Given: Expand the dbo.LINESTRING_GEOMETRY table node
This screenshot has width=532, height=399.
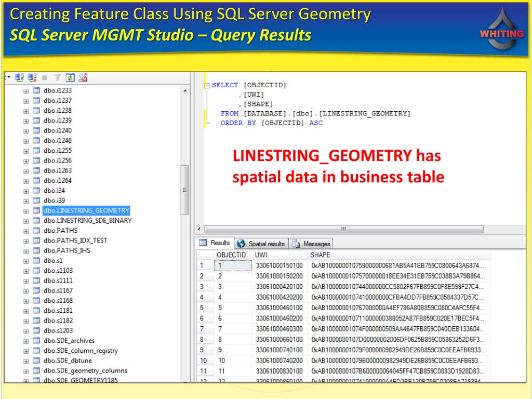Looking at the screenshot, I should tap(26, 211).
